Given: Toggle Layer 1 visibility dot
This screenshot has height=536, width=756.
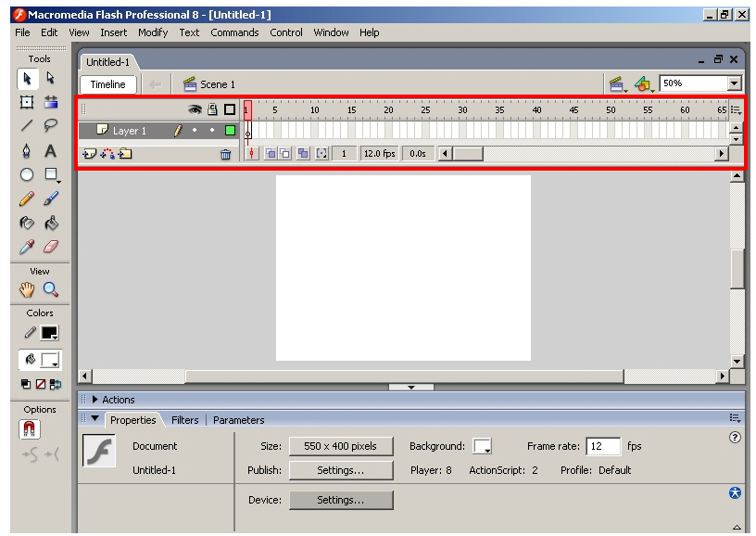Looking at the screenshot, I should 195,130.
